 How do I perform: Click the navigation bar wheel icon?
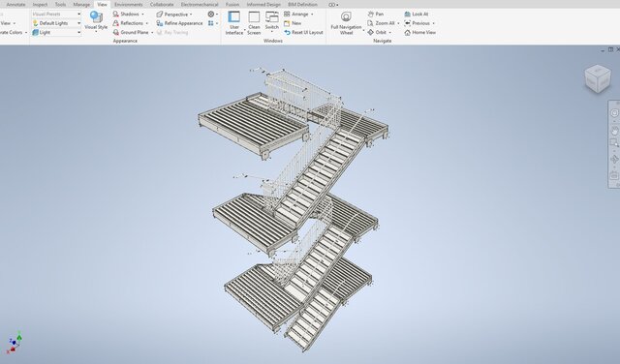click(614, 113)
